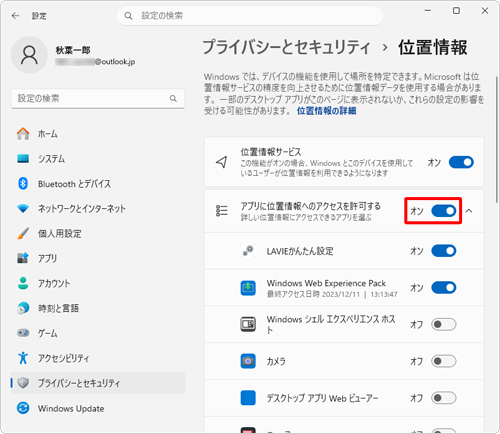500x434 pixels.
Task: Click the システム monitor icon
Action: [x=23, y=159]
